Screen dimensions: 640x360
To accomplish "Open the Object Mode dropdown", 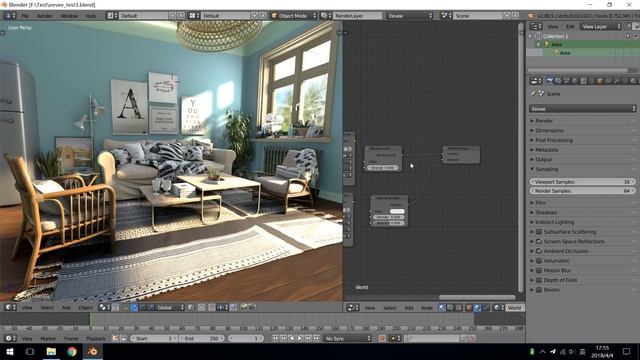I will coord(294,16).
